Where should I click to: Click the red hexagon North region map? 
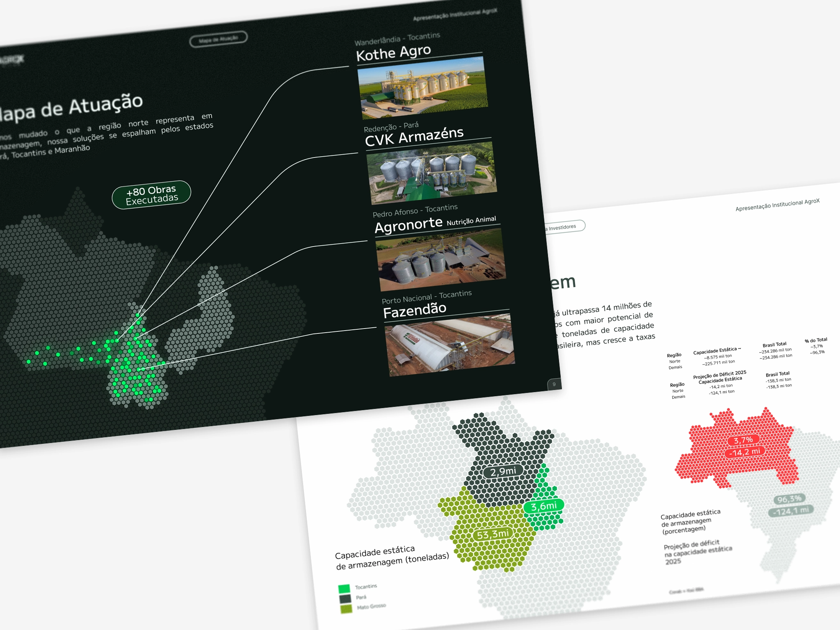pyautogui.click(x=736, y=448)
